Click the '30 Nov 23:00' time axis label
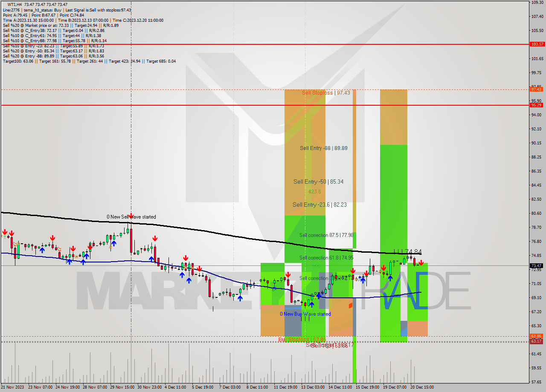Image resolution: width=546 pixels, height=392 pixels. coord(149,387)
